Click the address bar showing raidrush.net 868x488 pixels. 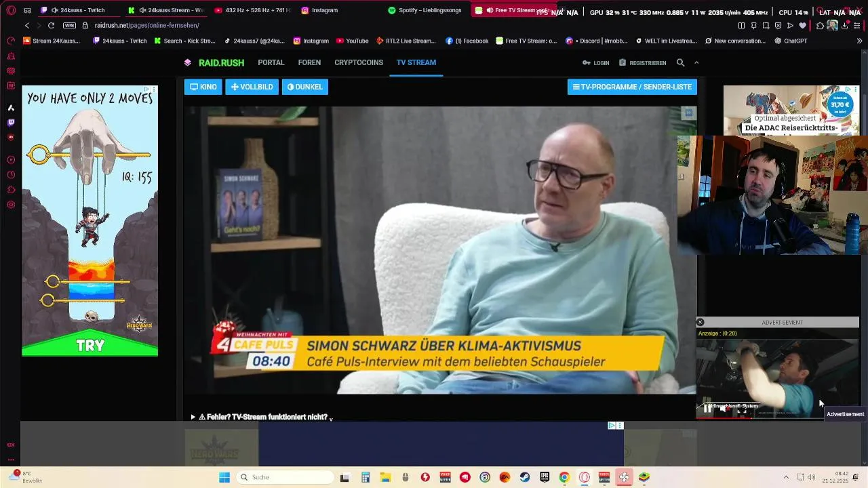146,25
